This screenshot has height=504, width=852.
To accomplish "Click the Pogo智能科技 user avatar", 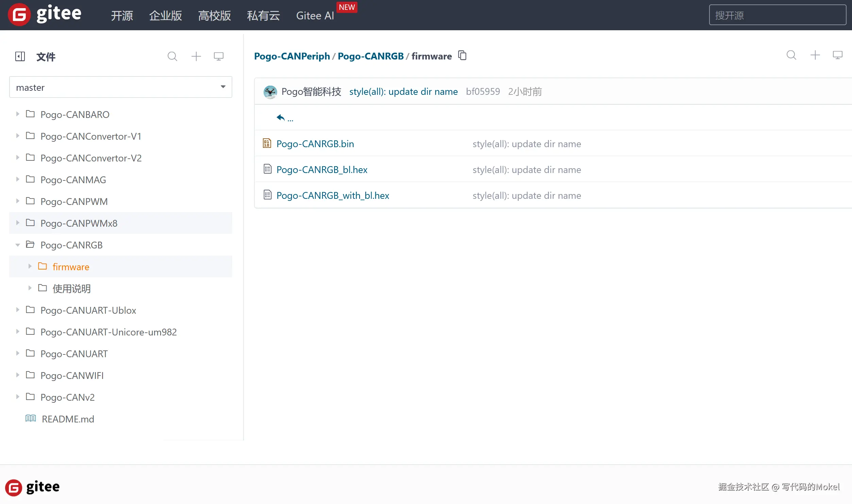I will (x=270, y=92).
